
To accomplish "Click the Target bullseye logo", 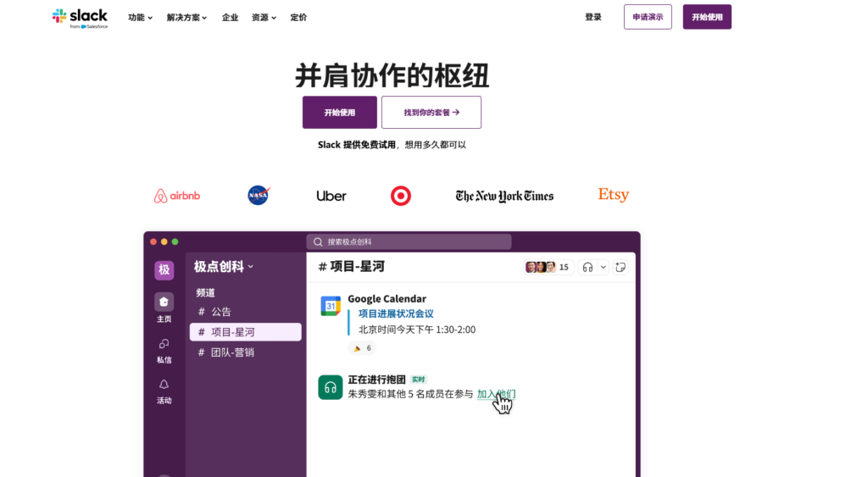I will click(401, 196).
